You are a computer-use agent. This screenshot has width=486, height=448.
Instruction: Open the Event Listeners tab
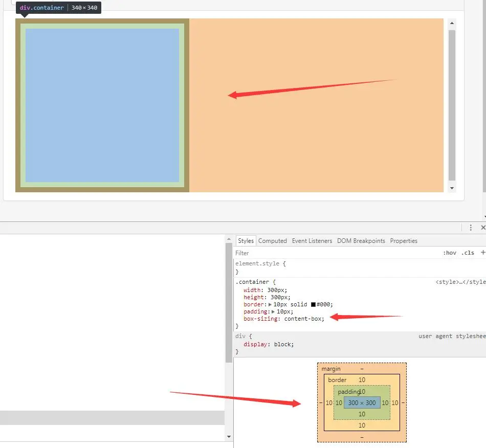pos(312,241)
